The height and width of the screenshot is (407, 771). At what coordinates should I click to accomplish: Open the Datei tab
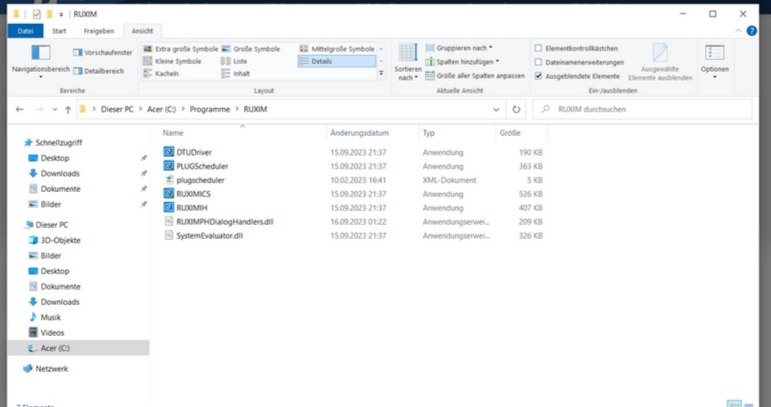(26, 31)
